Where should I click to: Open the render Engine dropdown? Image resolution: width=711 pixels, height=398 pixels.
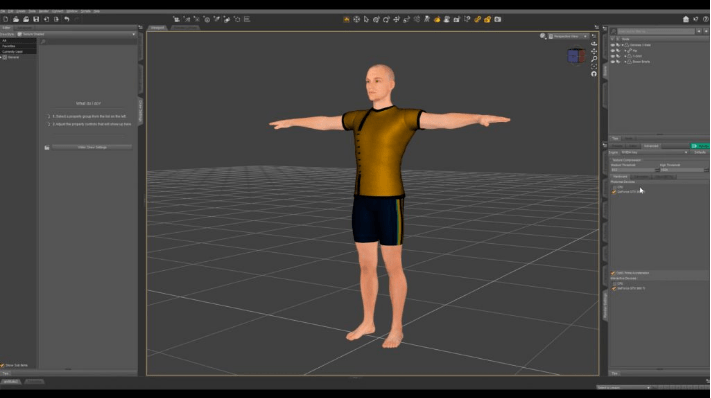[x=654, y=152]
